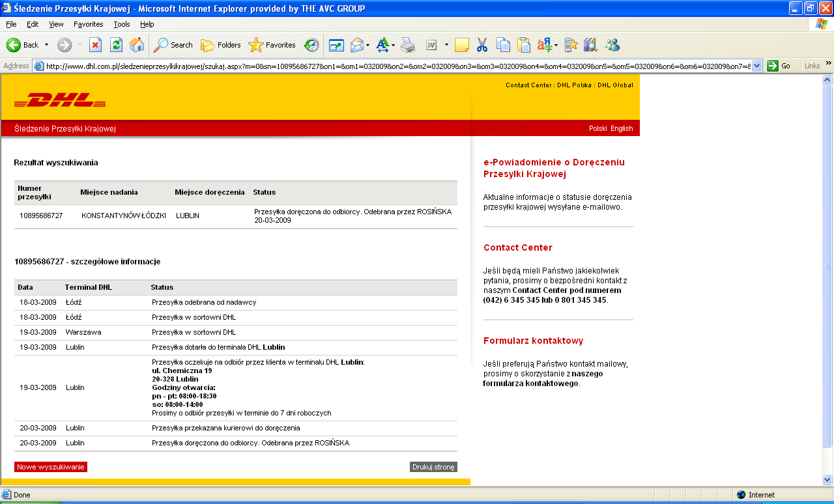Viewport: 834px width, 504px height.
Task: Click the text size A icon
Action: (x=382, y=45)
